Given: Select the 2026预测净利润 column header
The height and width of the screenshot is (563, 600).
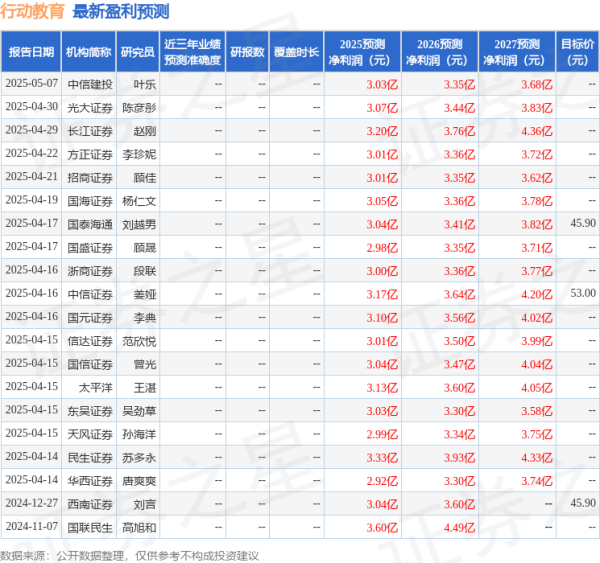Looking at the screenshot, I should point(439,51).
